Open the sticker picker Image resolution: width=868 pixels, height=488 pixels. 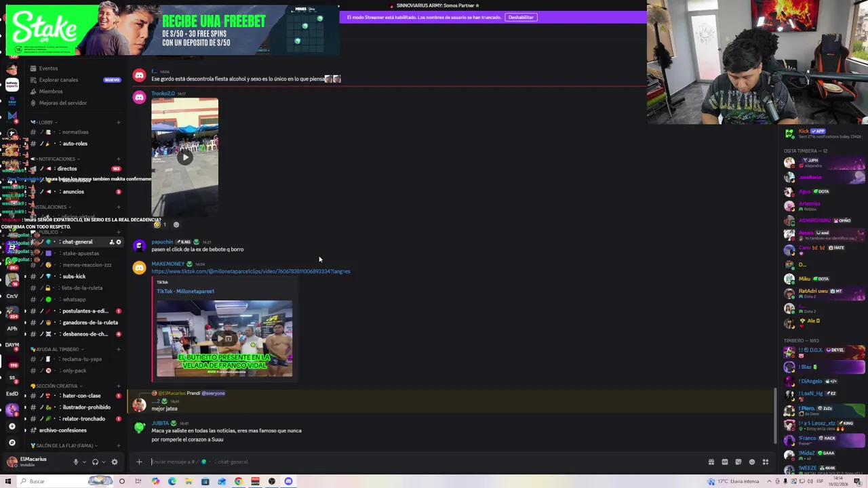[x=738, y=462]
